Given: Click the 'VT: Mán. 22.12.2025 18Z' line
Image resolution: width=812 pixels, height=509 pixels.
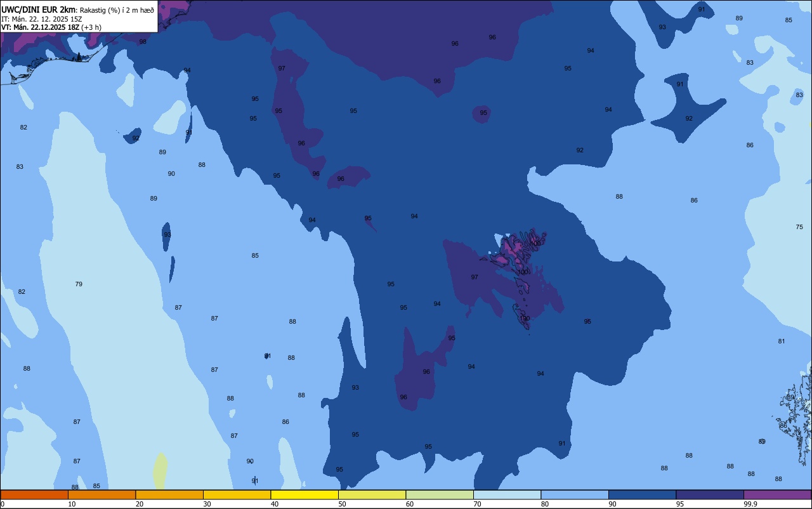Looking at the screenshot, I should click(40, 27).
